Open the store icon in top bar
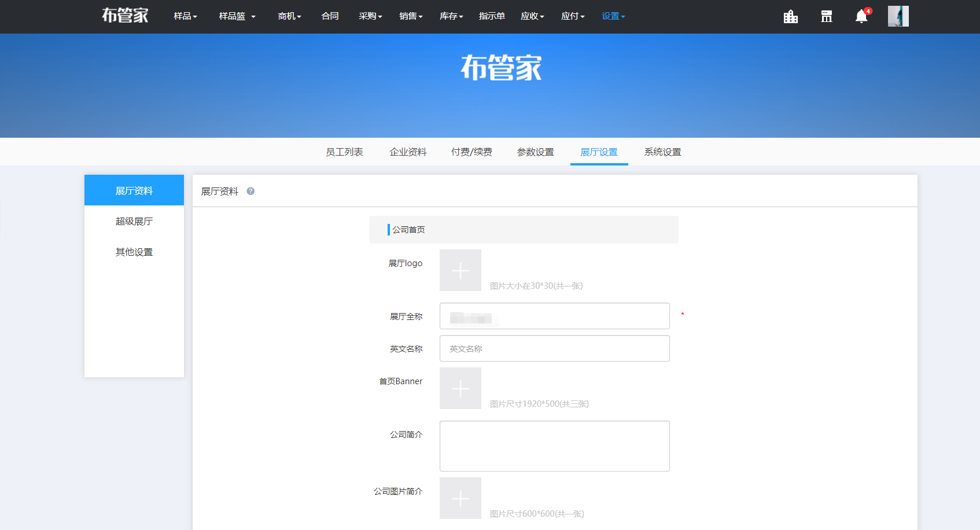Image resolution: width=980 pixels, height=530 pixels. tap(827, 16)
